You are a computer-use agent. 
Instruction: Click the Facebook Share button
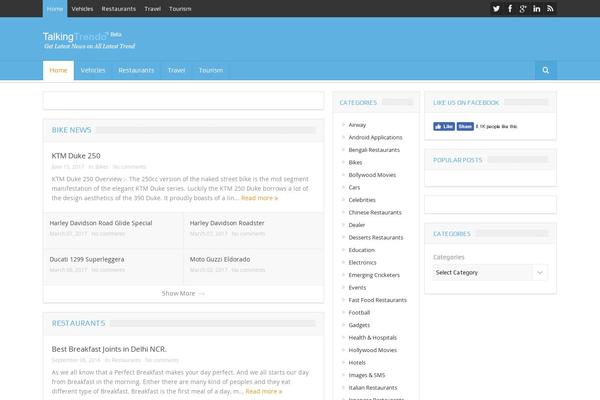coord(465,126)
